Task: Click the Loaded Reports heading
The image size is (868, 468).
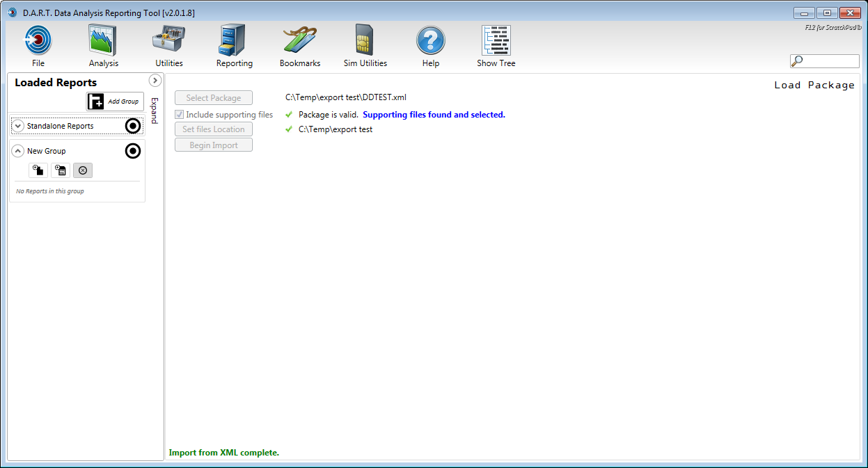Action: 56,83
